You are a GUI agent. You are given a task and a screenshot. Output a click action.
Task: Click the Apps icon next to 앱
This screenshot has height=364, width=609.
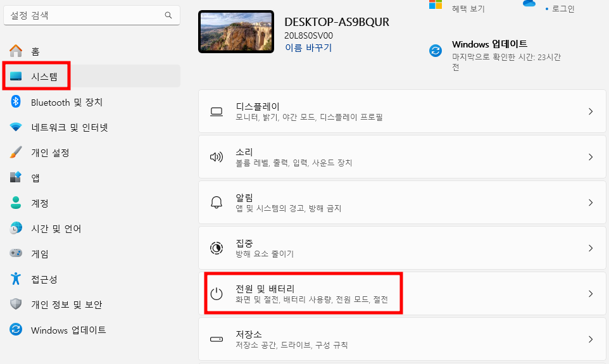pos(16,177)
